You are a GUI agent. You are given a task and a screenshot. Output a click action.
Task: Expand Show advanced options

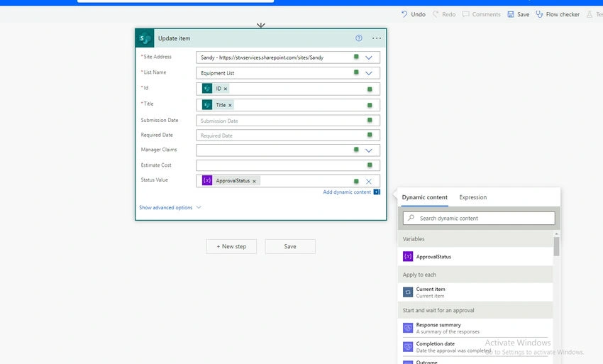click(x=170, y=207)
